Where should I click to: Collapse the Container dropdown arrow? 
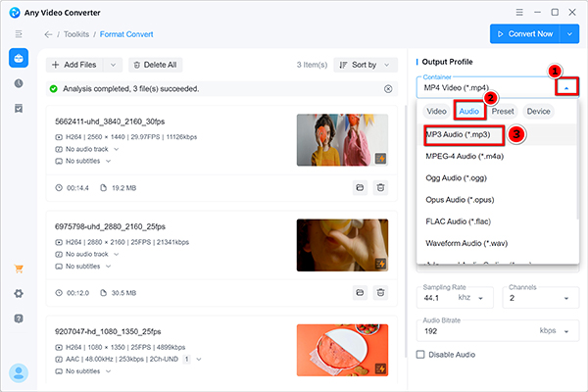tap(566, 87)
